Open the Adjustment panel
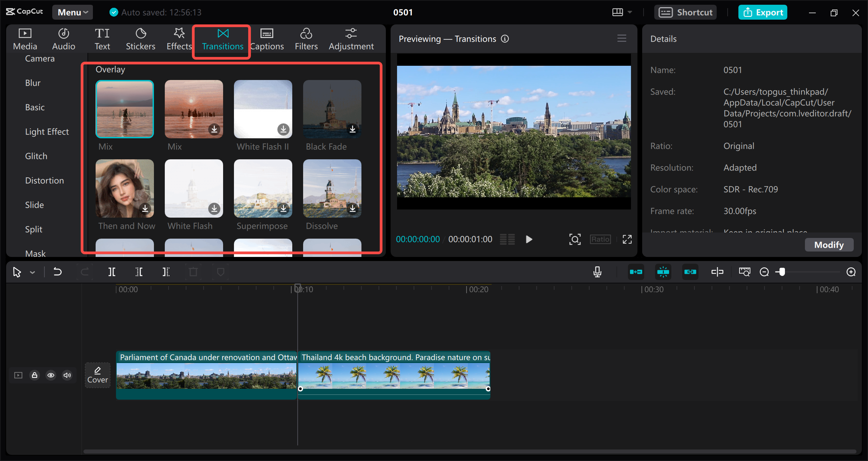 pyautogui.click(x=351, y=38)
